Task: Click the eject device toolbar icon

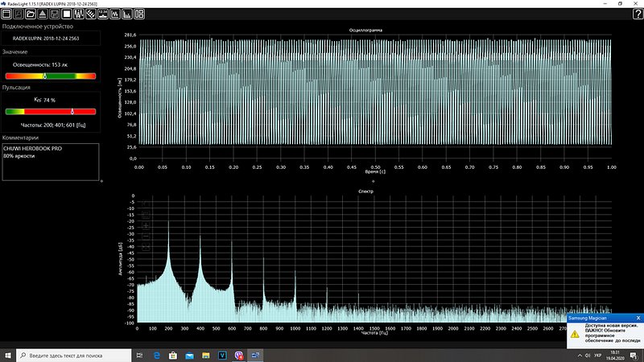Action: coord(43,14)
